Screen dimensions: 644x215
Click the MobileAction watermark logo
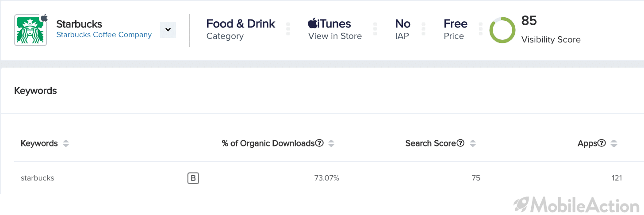tap(576, 205)
